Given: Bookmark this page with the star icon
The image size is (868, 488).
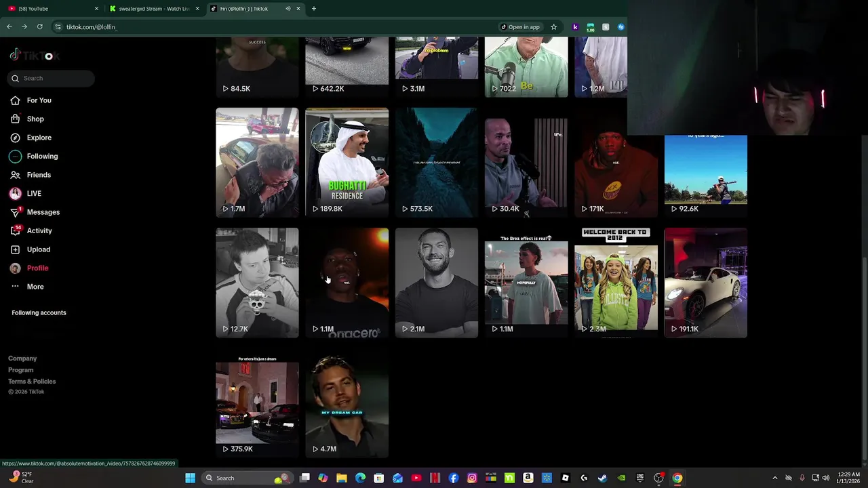Looking at the screenshot, I should click(554, 27).
